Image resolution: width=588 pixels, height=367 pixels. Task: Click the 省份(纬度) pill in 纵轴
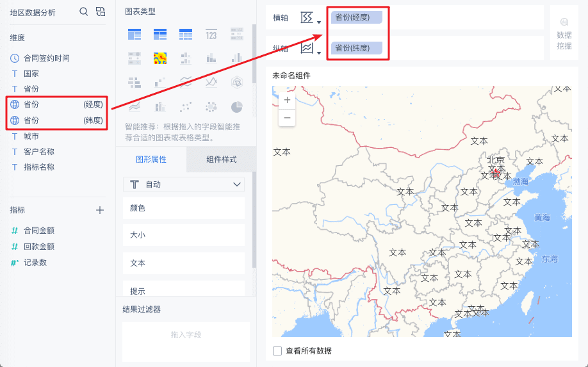(x=356, y=48)
